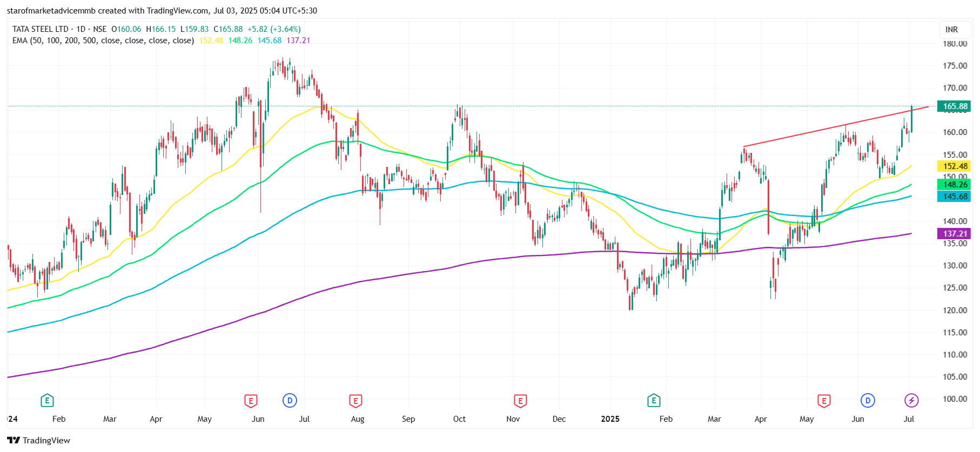Open the blue dividend marker near Jun 2025
Screen dimensions: 980x452
tap(868, 401)
